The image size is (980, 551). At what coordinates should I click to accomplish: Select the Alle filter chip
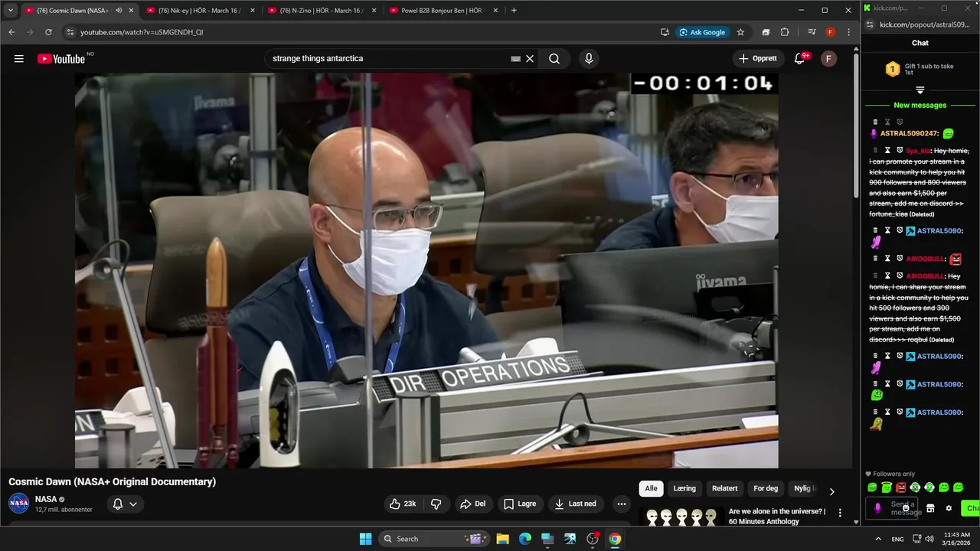[651, 488]
